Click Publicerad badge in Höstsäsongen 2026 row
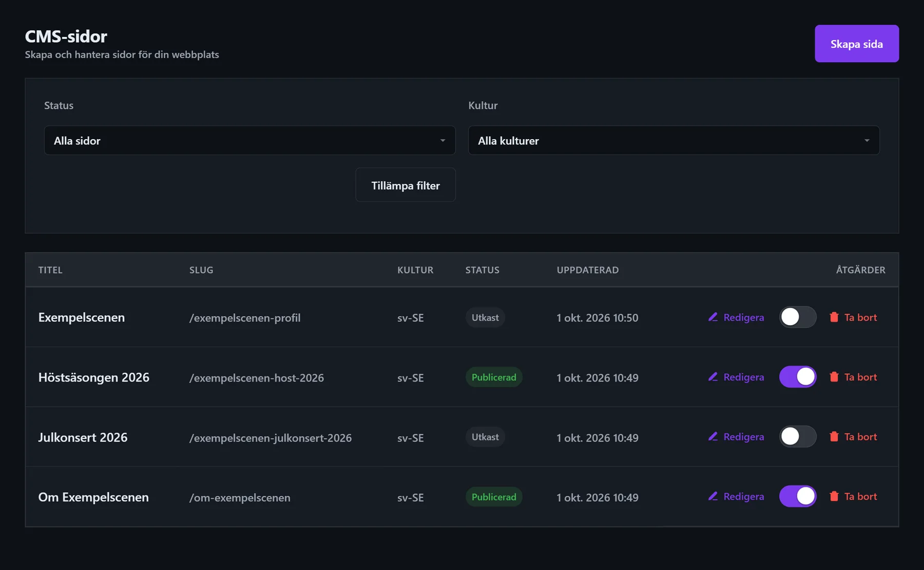The height and width of the screenshot is (570, 924). 494,377
